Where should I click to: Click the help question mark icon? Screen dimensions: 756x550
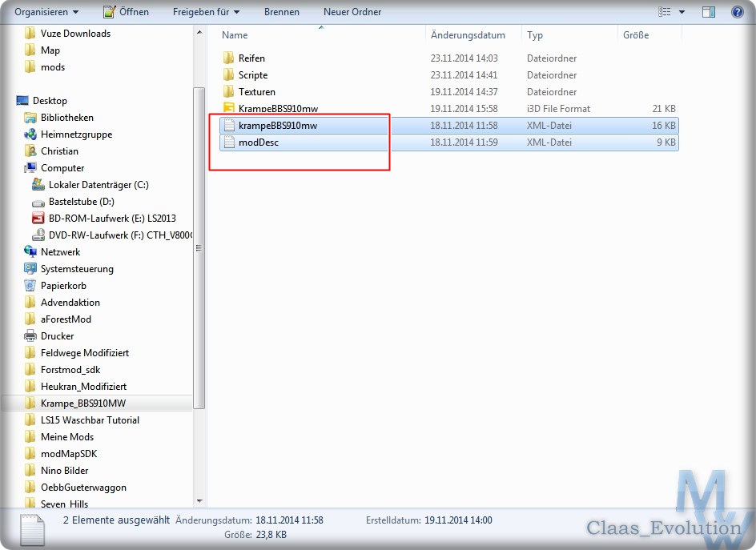737,12
